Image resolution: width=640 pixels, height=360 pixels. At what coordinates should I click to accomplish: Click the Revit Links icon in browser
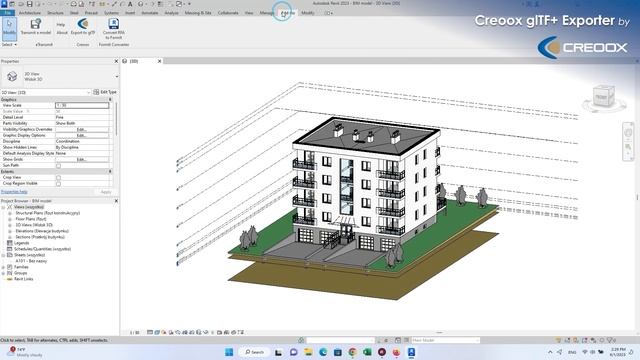tap(10, 279)
